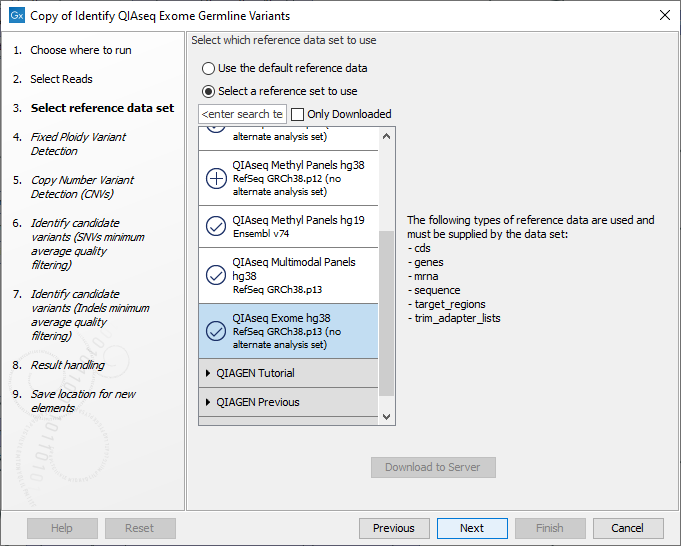Click checkmark icon beside QIAseq Exome hg38

[x=216, y=331]
